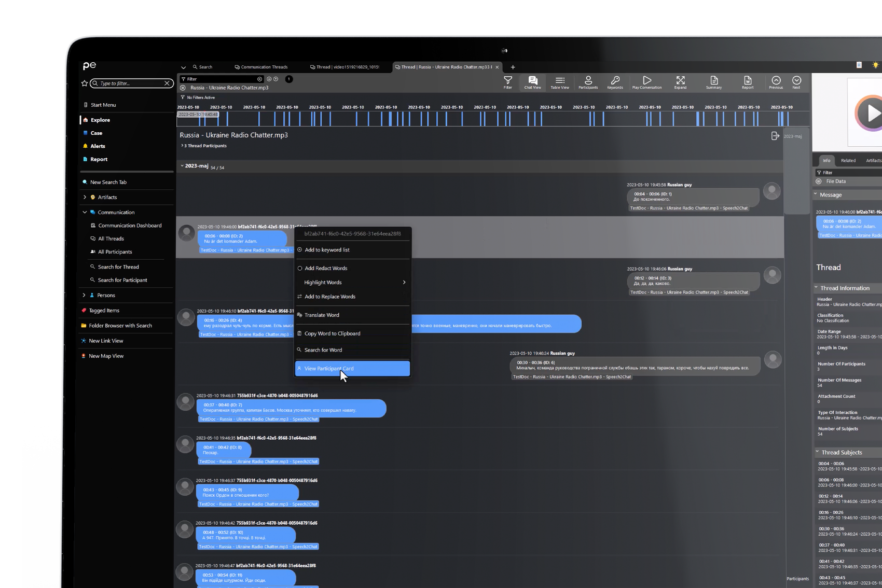Switch to Chat View
This screenshot has width=882, height=588.
pos(532,82)
